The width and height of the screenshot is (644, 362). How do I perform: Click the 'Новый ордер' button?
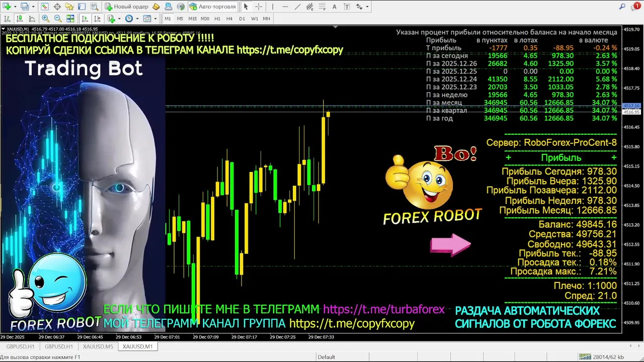click(x=126, y=7)
